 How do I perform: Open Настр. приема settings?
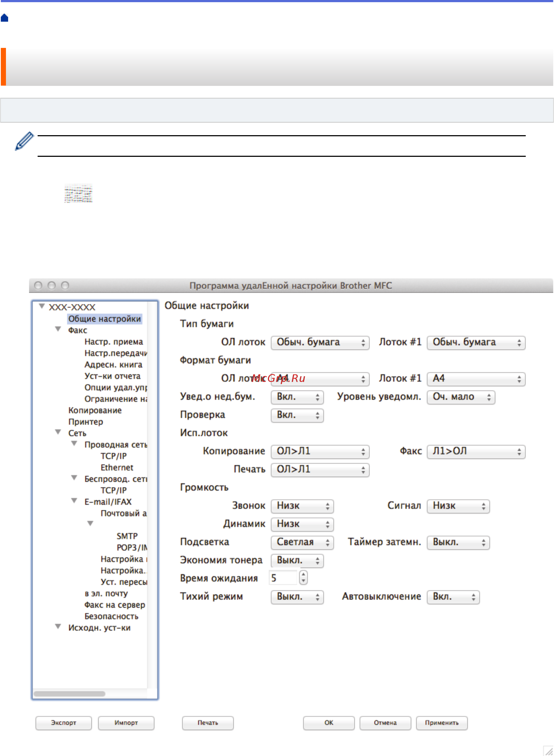[114, 342]
